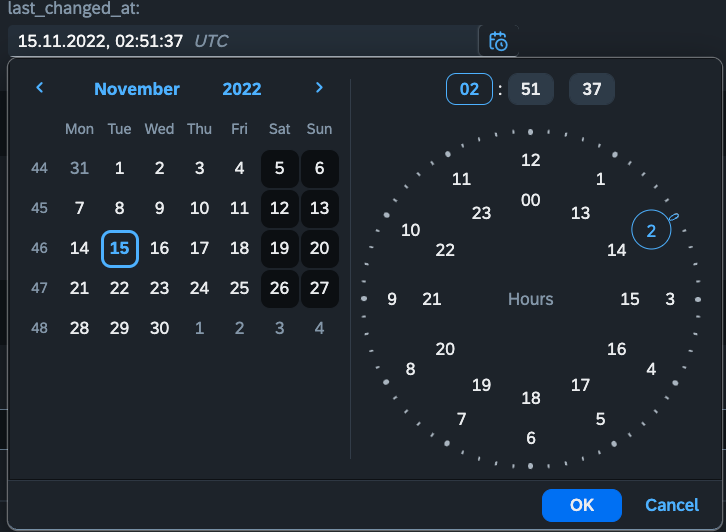Select October 31 in the calendar
The width and height of the screenshot is (726, 532).
point(80,168)
